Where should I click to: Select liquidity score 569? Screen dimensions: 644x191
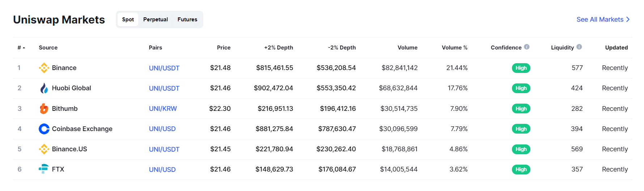click(x=577, y=149)
